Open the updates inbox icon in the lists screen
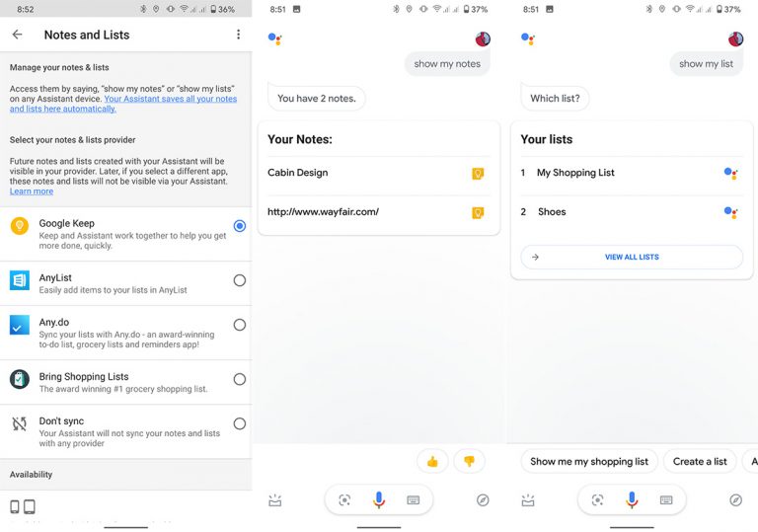758x532 pixels. pos(528,500)
